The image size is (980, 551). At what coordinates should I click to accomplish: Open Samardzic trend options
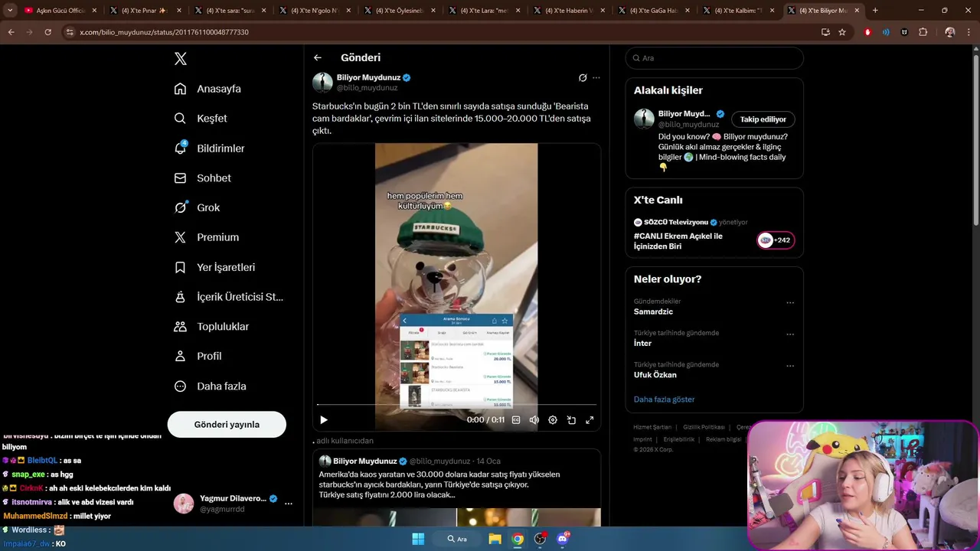click(790, 303)
